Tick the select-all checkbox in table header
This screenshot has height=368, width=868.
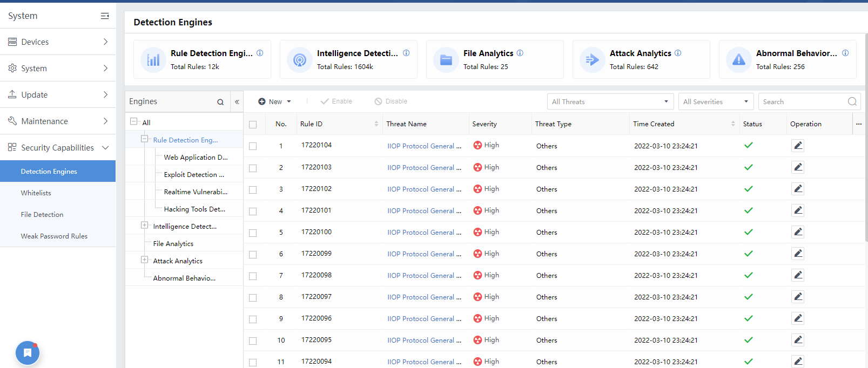[253, 125]
